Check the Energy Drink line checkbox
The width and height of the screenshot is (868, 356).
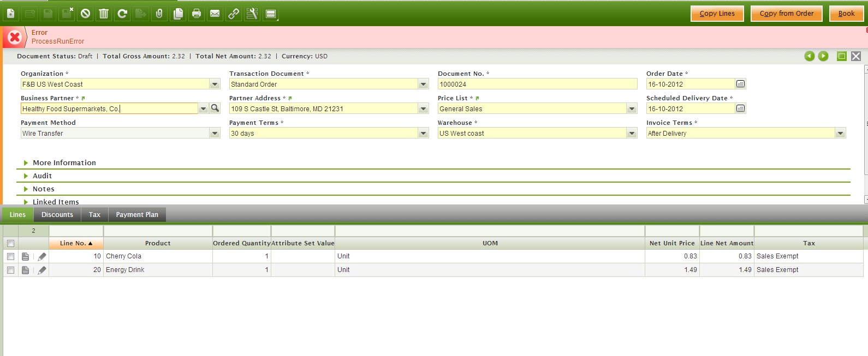[x=10, y=270]
